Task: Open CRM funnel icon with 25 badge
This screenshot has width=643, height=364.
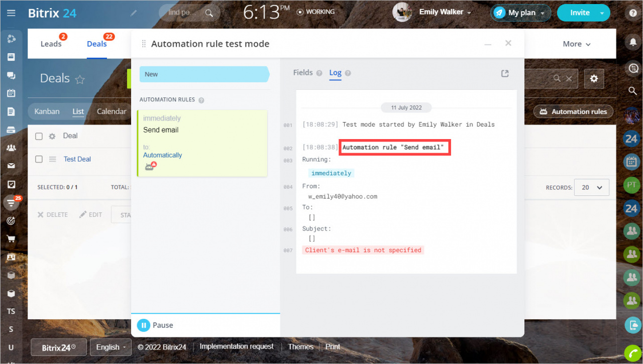Action: pos(11,203)
